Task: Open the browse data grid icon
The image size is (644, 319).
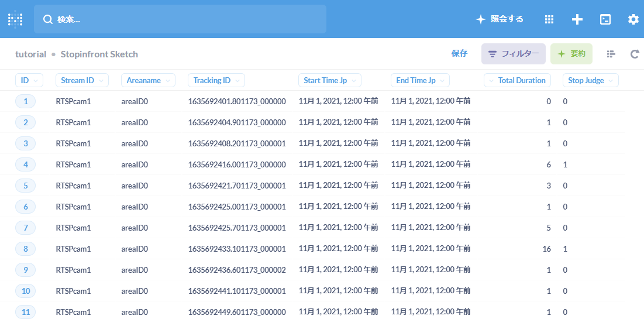Action: coord(549,19)
